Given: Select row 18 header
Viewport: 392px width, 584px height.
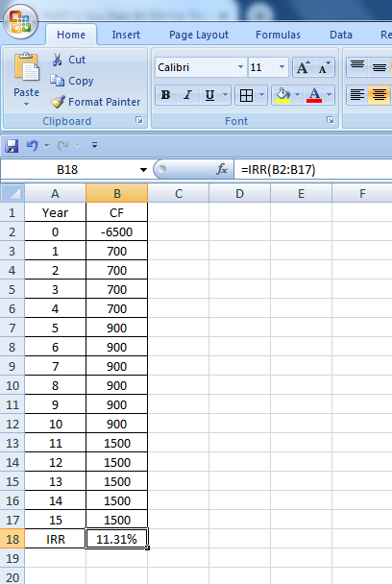Looking at the screenshot, I should [x=12, y=539].
